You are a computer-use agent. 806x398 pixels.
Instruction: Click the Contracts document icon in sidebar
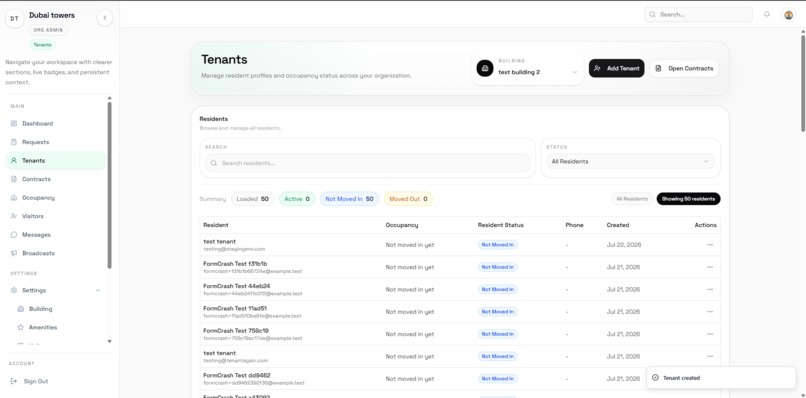click(x=14, y=179)
